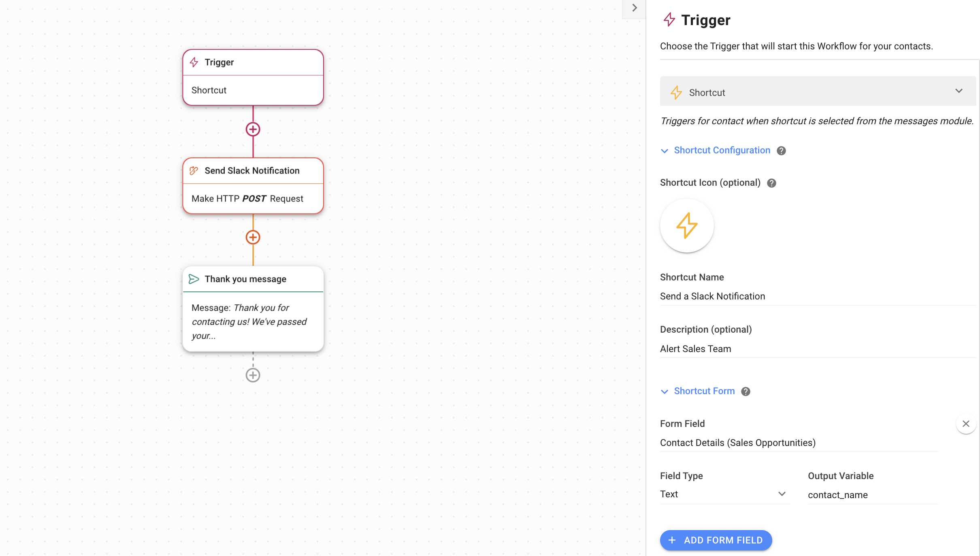Click the Thank you message send icon

pyautogui.click(x=194, y=278)
